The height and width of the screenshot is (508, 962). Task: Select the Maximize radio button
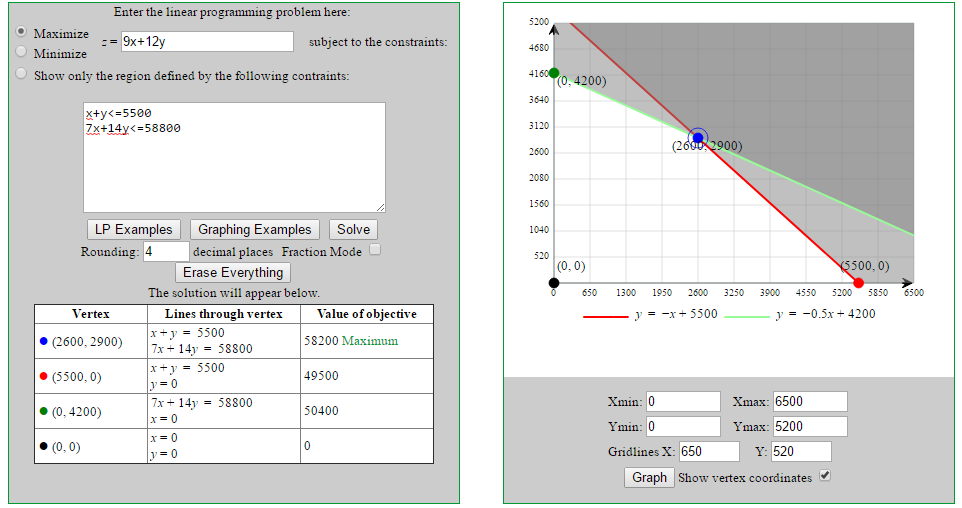click(x=22, y=32)
